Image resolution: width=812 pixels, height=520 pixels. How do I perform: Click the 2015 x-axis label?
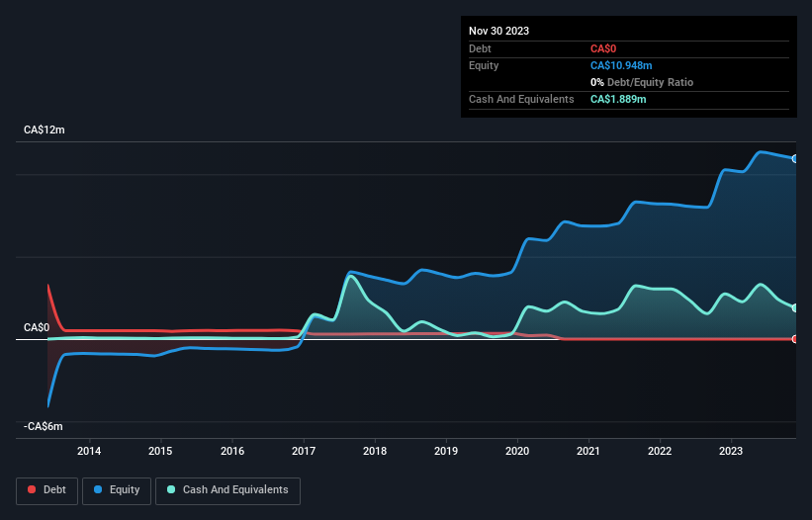pos(160,451)
